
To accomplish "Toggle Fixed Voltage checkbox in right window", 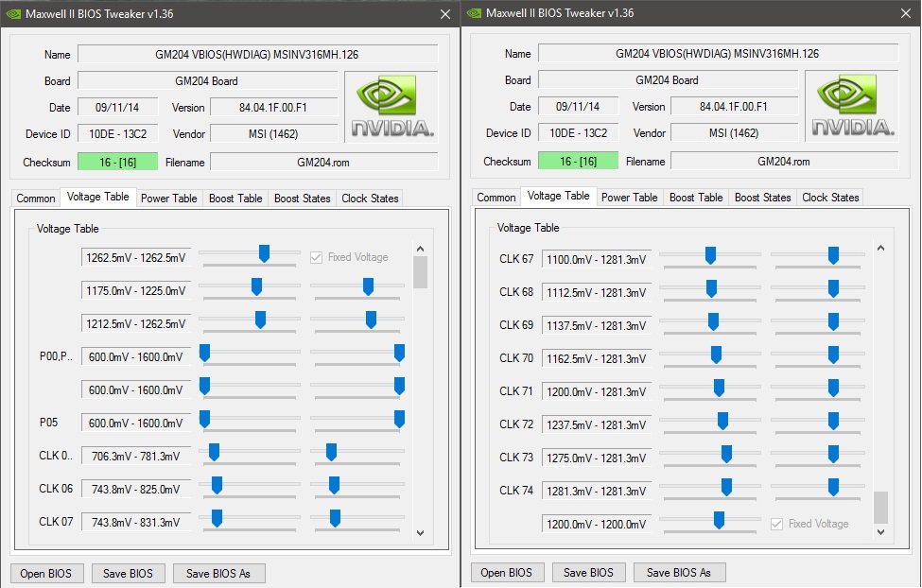I will [776, 524].
